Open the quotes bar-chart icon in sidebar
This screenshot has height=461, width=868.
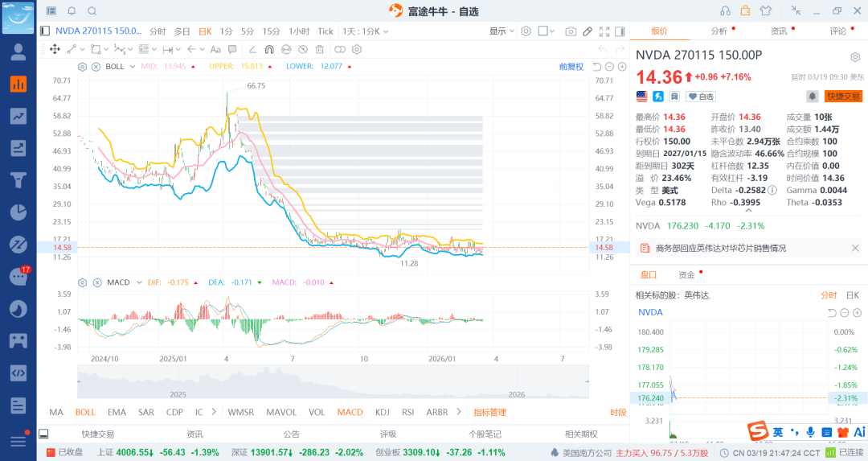(18, 84)
